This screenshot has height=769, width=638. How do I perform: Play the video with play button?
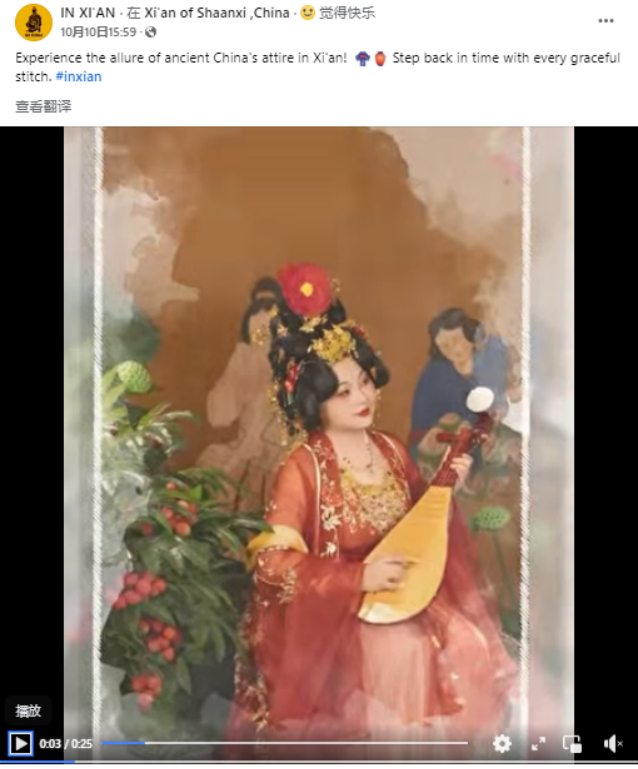[x=20, y=743]
